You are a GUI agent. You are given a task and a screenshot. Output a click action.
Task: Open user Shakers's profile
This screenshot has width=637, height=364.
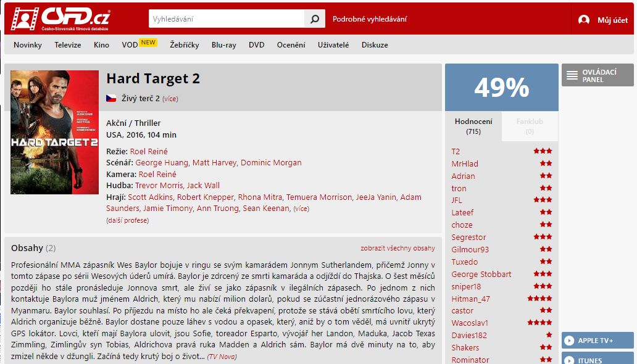point(465,348)
